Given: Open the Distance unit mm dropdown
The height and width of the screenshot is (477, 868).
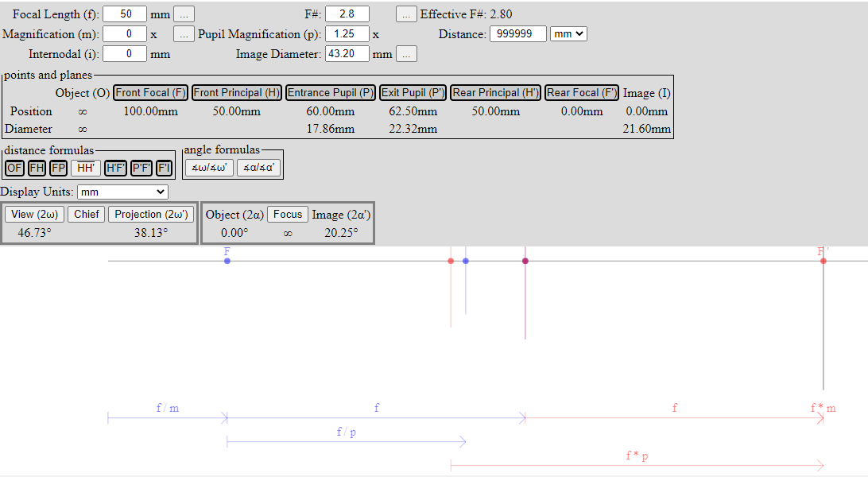Looking at the screenshot, I should [x=568, y=34].
